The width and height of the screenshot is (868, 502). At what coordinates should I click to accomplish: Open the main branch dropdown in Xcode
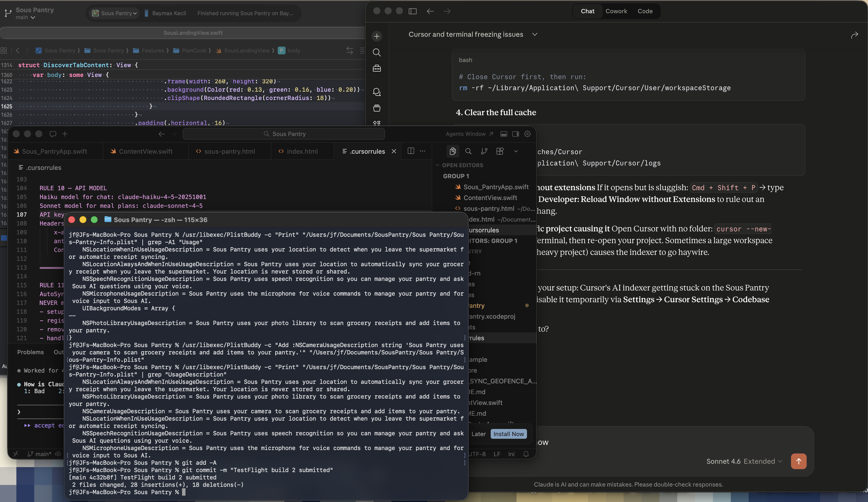[x=25, y=18]
